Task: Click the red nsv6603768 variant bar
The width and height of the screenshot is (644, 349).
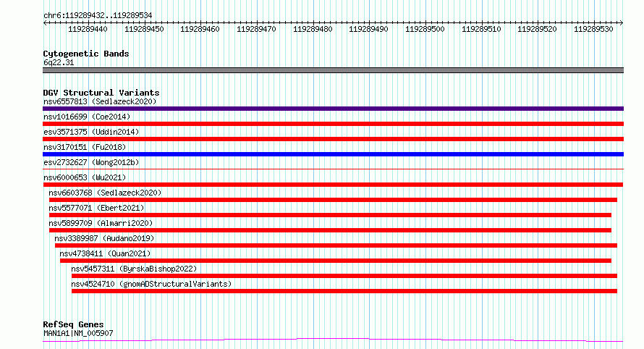Action: click(x=333, y=200)
